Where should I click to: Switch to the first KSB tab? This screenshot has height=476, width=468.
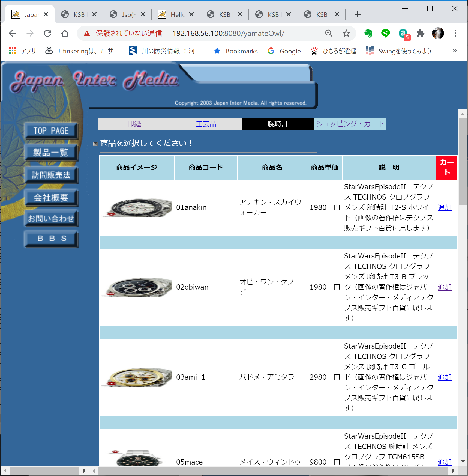(79, 14)
